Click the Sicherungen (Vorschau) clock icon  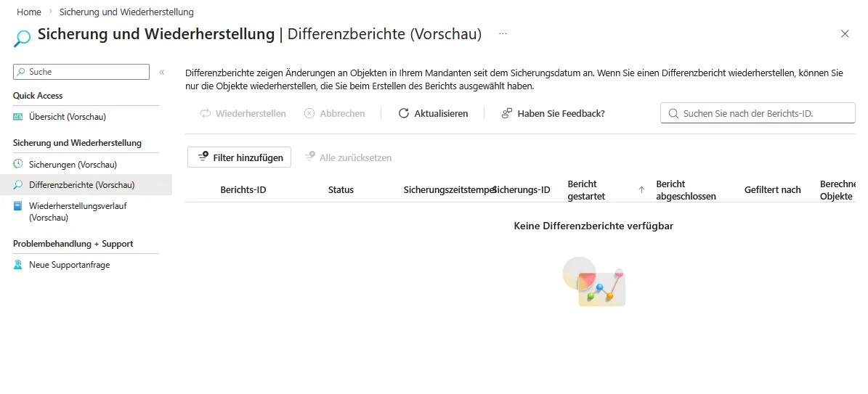pos(18,165)
